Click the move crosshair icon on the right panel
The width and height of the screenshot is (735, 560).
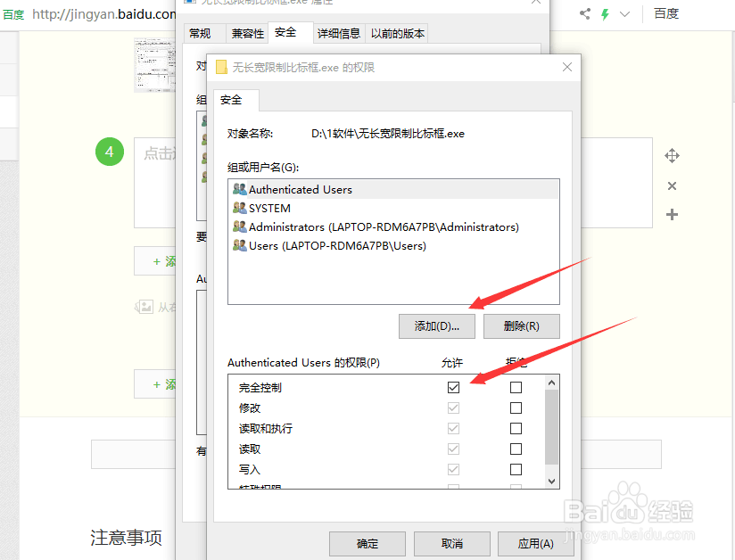672,155
